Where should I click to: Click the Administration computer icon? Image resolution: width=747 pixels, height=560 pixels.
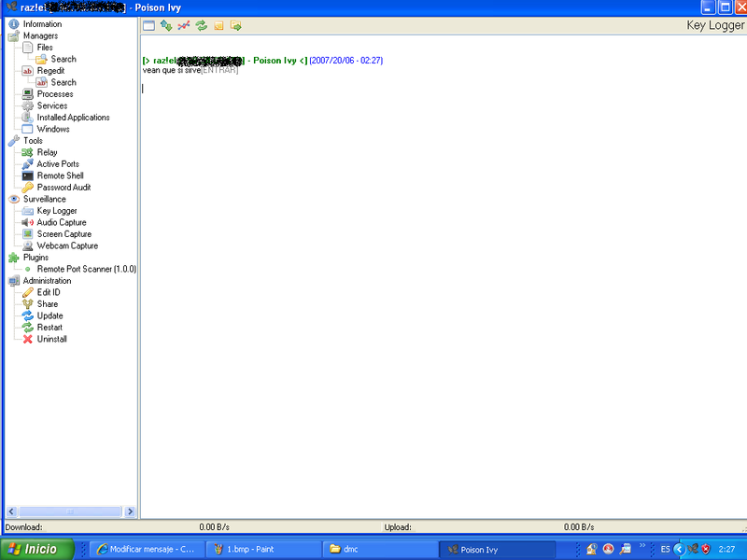coord(14,281)
